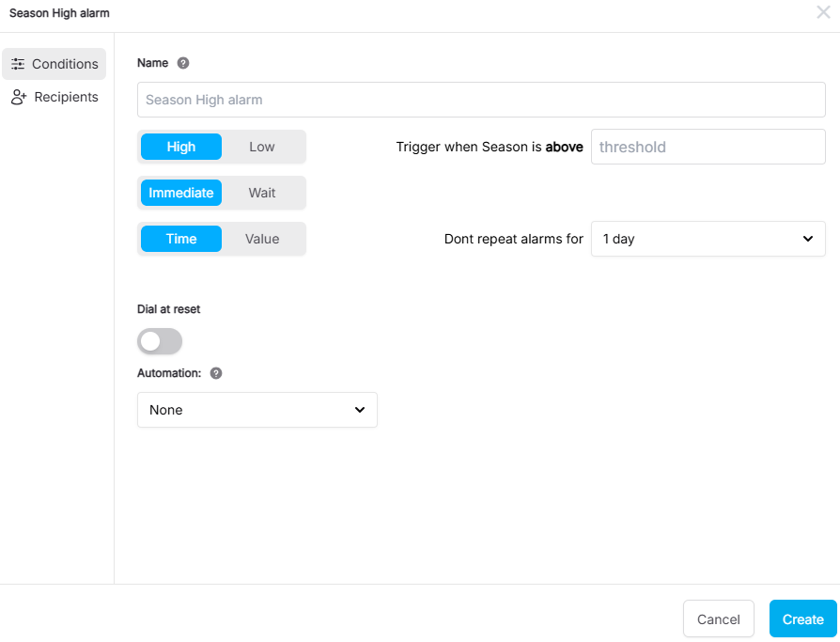
Task: Click the sliders icon beside Conditions
Action: [18, 64]
